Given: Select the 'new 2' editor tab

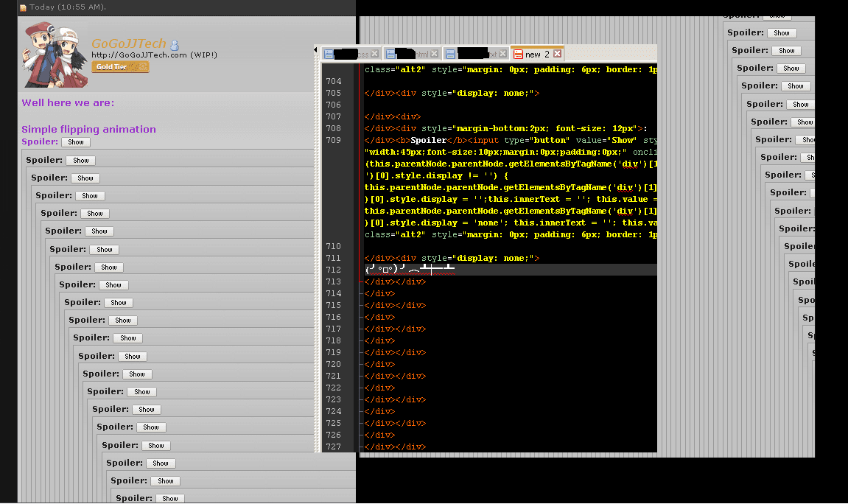Looking at the screenshot, I should tap(537, 54).
